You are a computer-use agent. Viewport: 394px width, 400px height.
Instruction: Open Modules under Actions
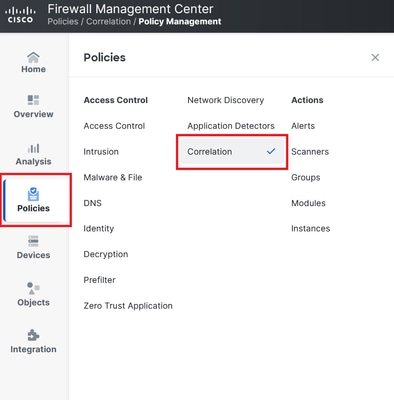[308, 203]
